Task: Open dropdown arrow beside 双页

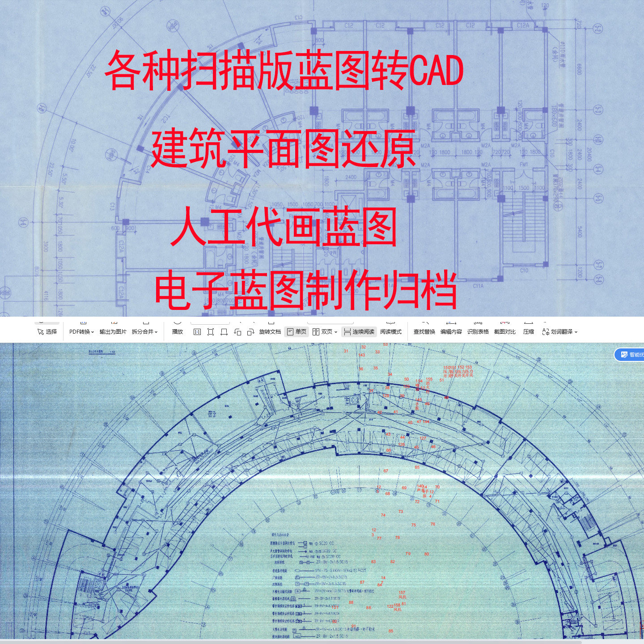Action: 336,332
